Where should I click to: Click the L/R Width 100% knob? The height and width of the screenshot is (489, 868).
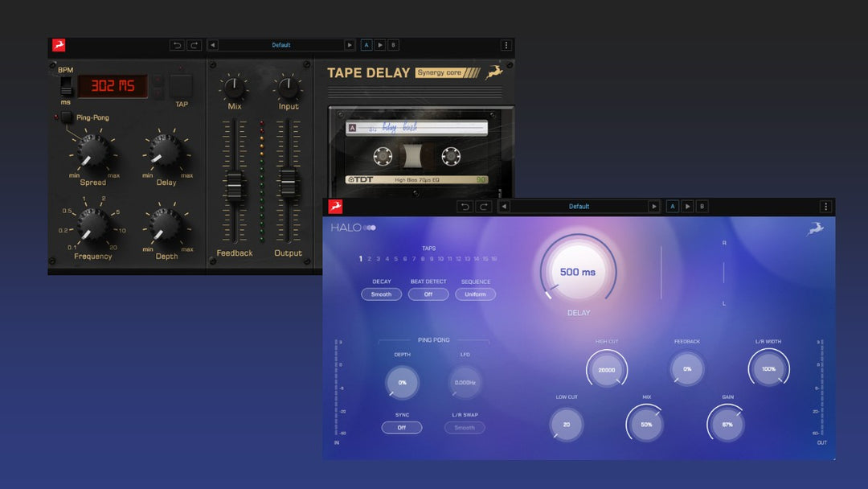[768, 369]
